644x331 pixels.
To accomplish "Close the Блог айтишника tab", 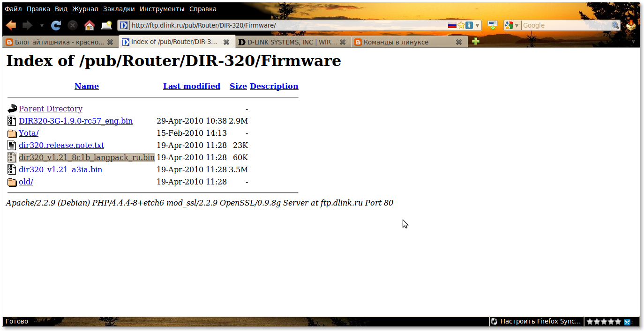I will click(110, 42).
